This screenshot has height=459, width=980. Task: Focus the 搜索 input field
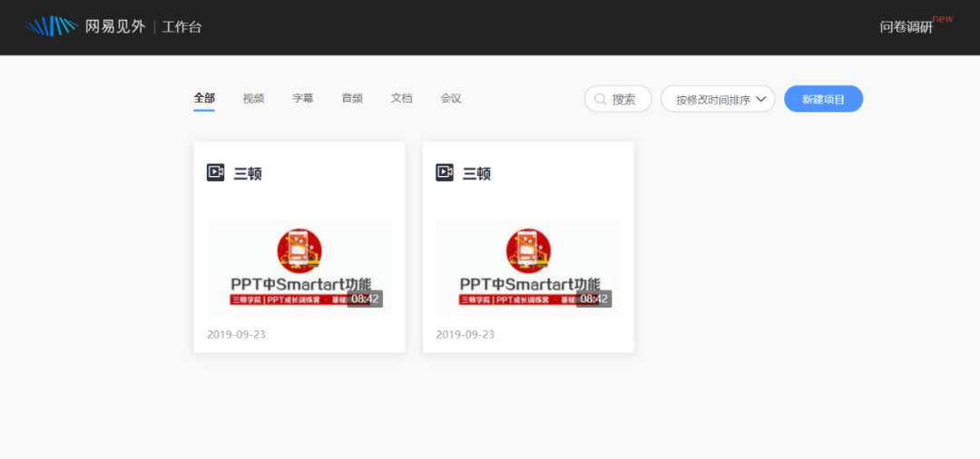(x=618, y=99)
